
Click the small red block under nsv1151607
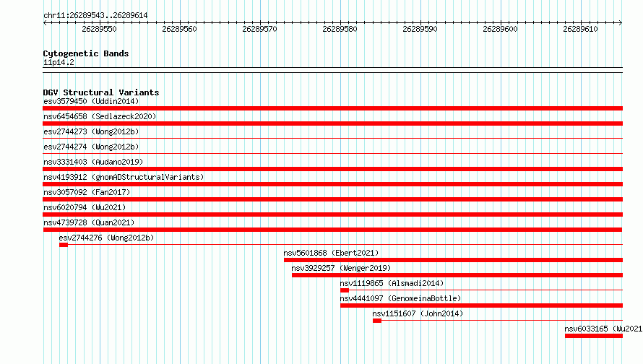(x=377, y=321)
